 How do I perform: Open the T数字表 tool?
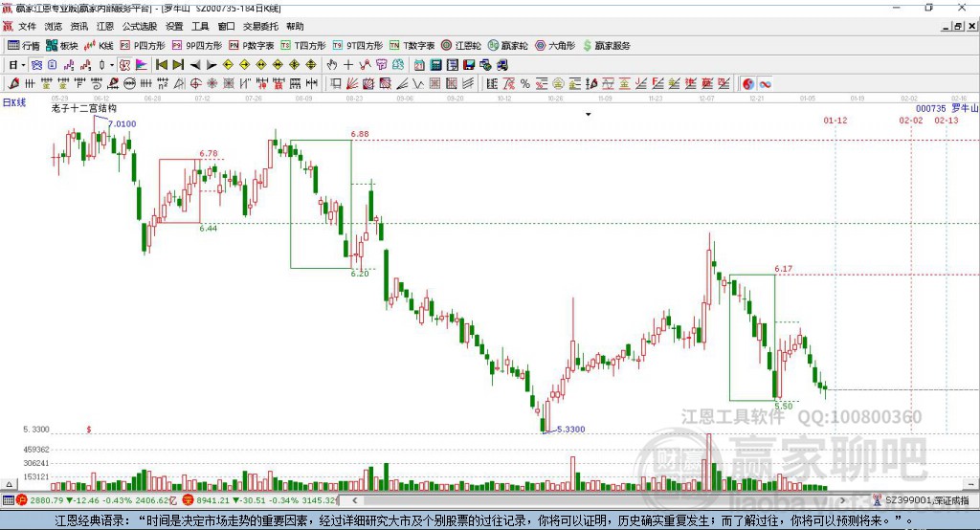click(x=412, y=46)
